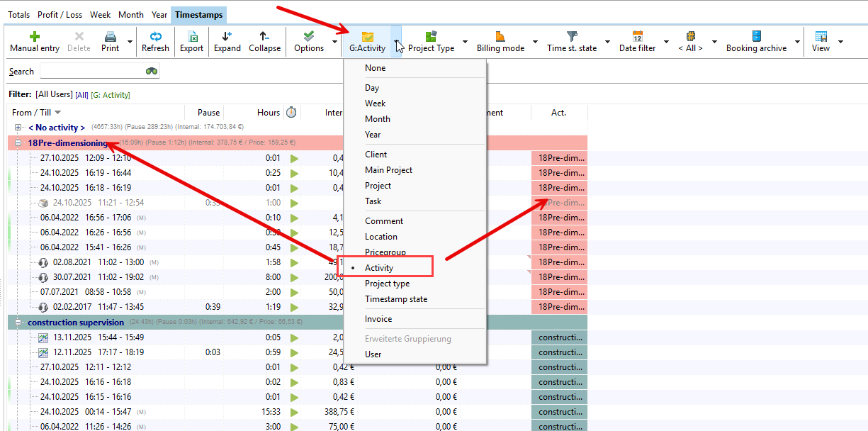
Task: Open the Time st. state dropdown arrow
Action: (607, 42)
